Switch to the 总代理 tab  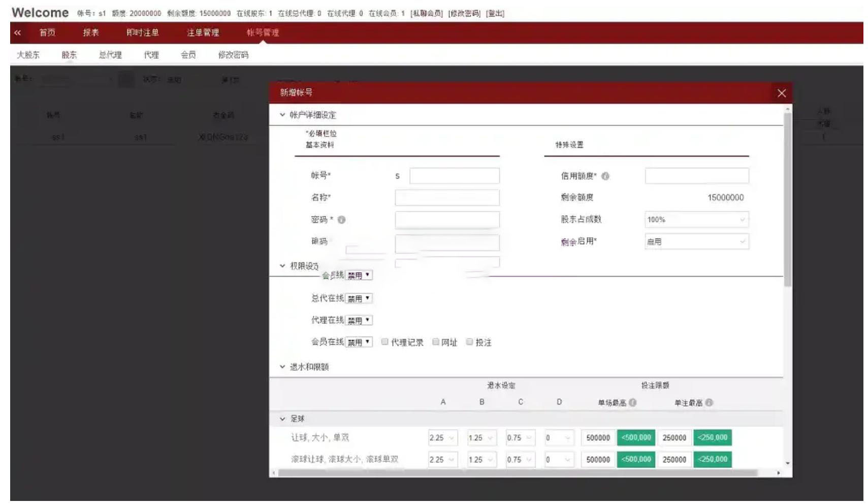[x=110, y=55]
